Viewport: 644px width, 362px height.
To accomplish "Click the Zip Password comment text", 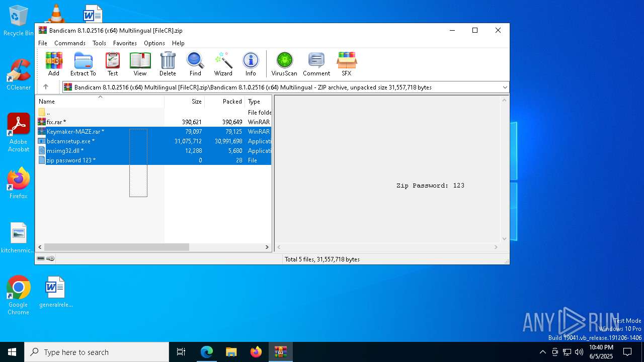I will pyautogui.click(x=430, y=186).
